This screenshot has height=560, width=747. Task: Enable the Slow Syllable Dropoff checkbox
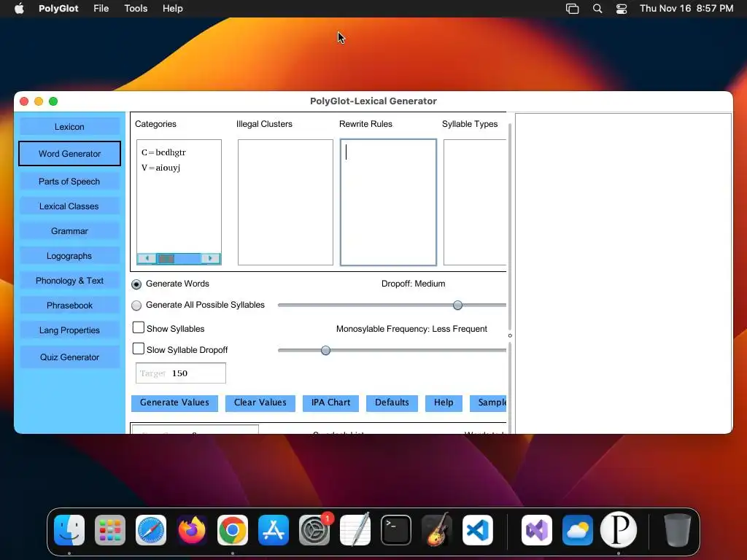point(138,349)
